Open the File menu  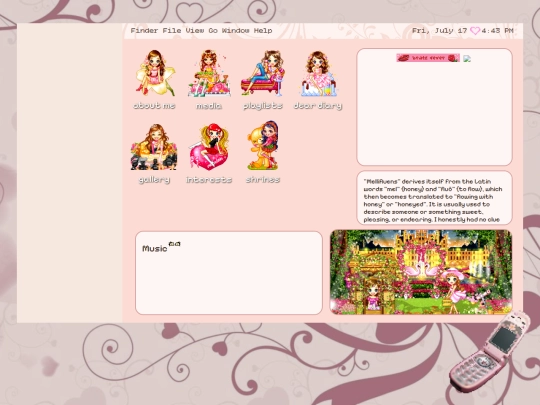pos(172,31)
